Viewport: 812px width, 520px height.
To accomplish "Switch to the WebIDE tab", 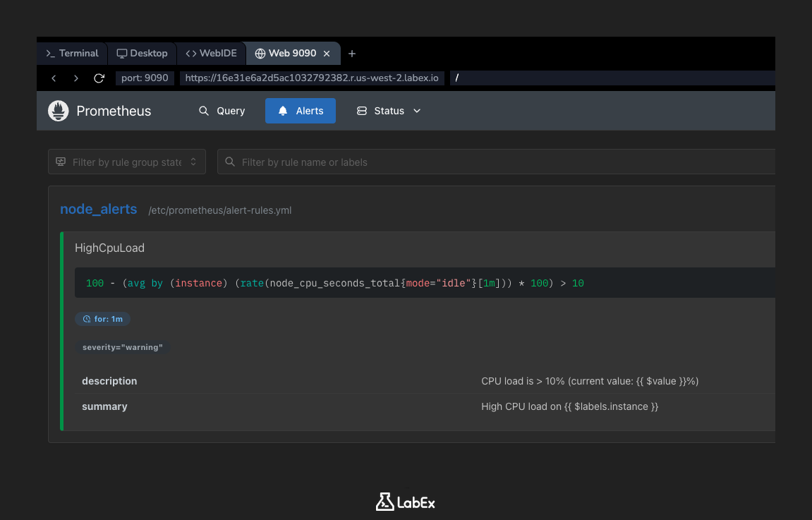I will pyautogui.click(x=211, y=53).
